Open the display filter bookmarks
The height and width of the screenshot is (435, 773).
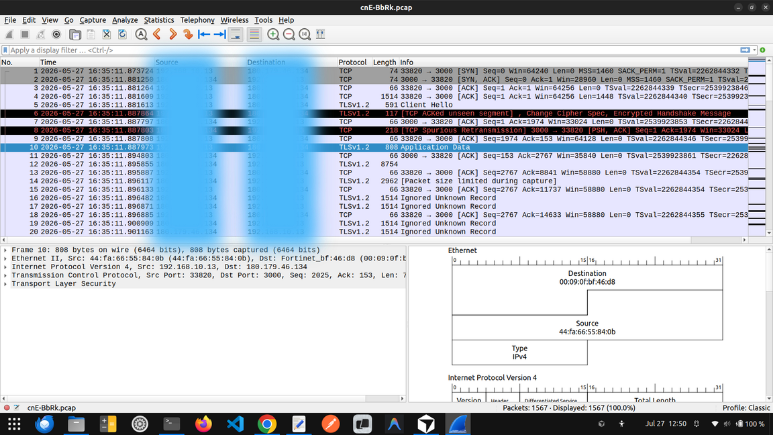coord(5,50)
